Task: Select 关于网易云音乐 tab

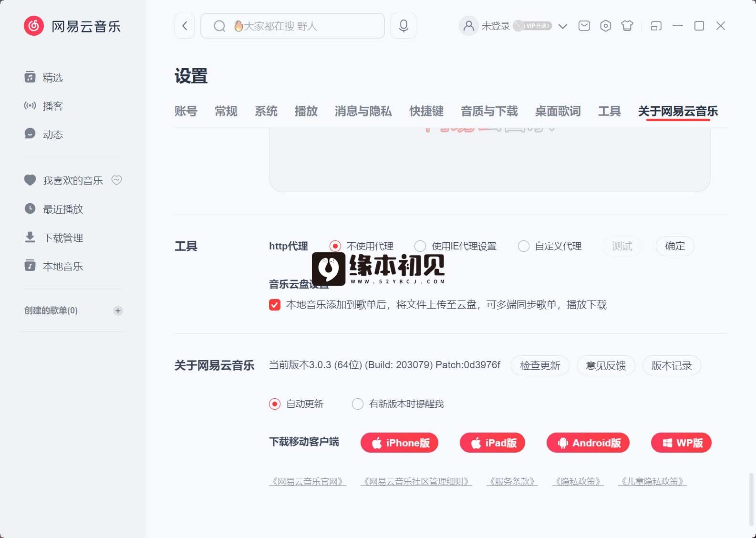Action: [678, 111]
